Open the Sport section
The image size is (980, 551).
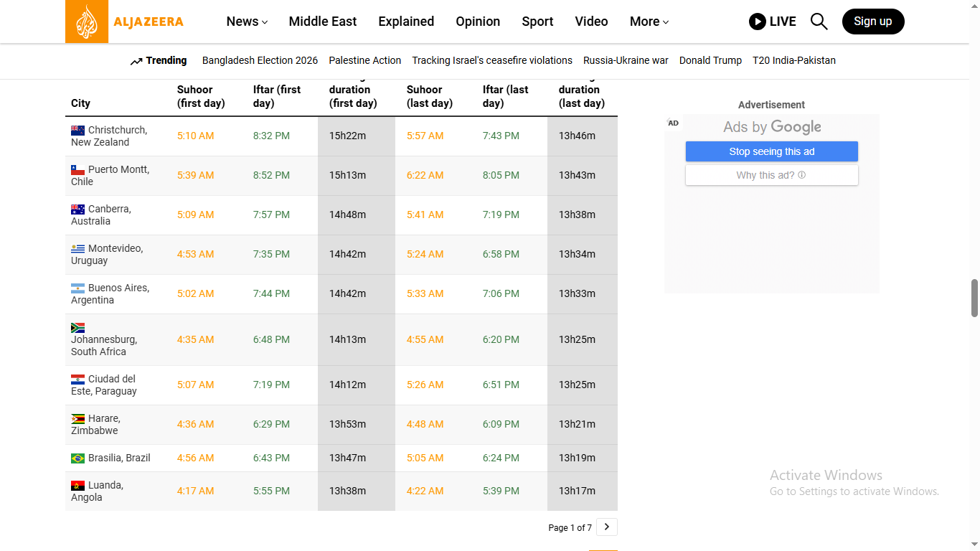click(x=537, y=22)
